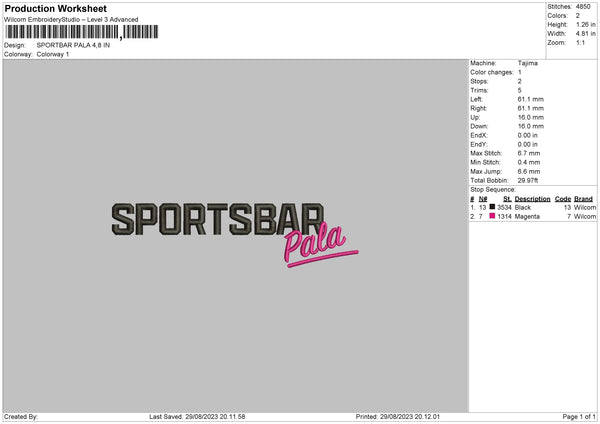
Task: Select "Wilcom EmbroideryStudio – Level 3 Advanced" text
Action: tap(71, 20)
